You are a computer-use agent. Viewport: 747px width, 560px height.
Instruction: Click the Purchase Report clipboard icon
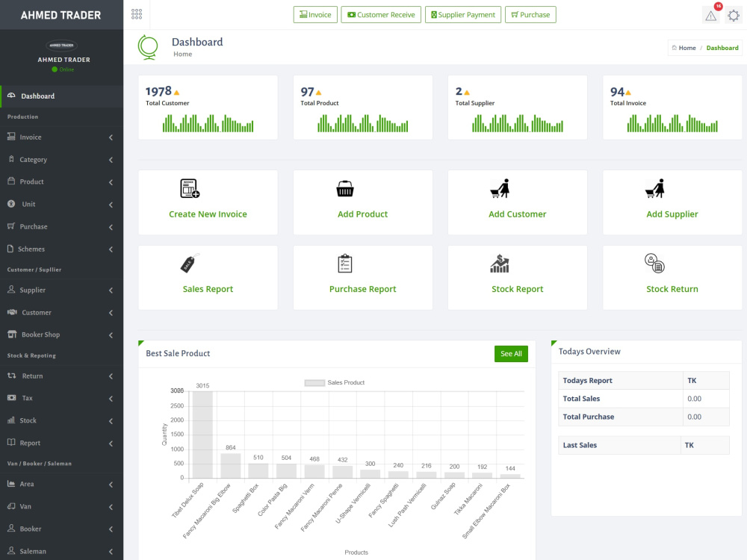pos(345,264)
